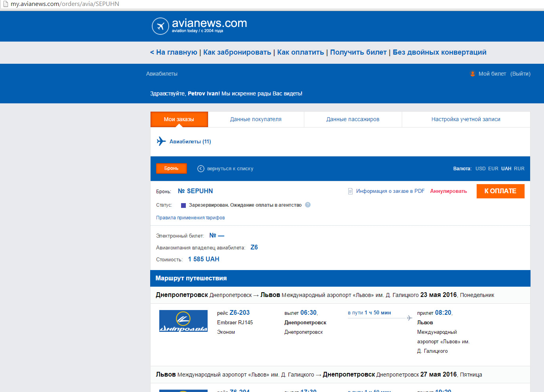This screenshot has height=392, width=544.
Task: Open Мой билет account link
Action: (x=492, y=74)
